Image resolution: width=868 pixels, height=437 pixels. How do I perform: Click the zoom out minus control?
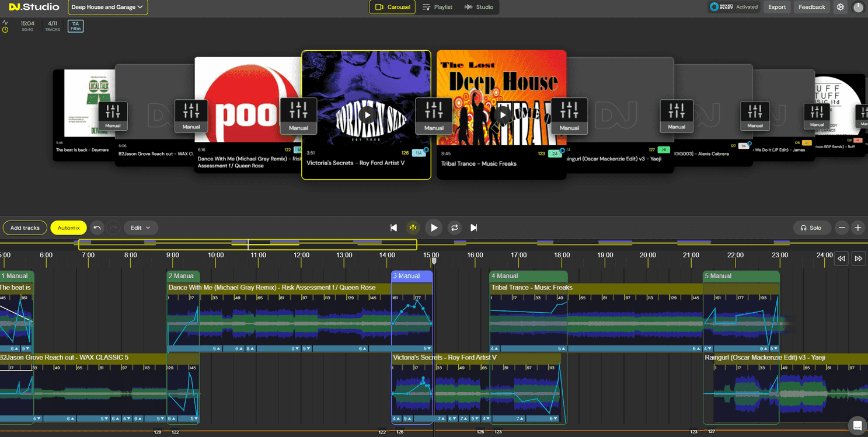tap(841, 228)
